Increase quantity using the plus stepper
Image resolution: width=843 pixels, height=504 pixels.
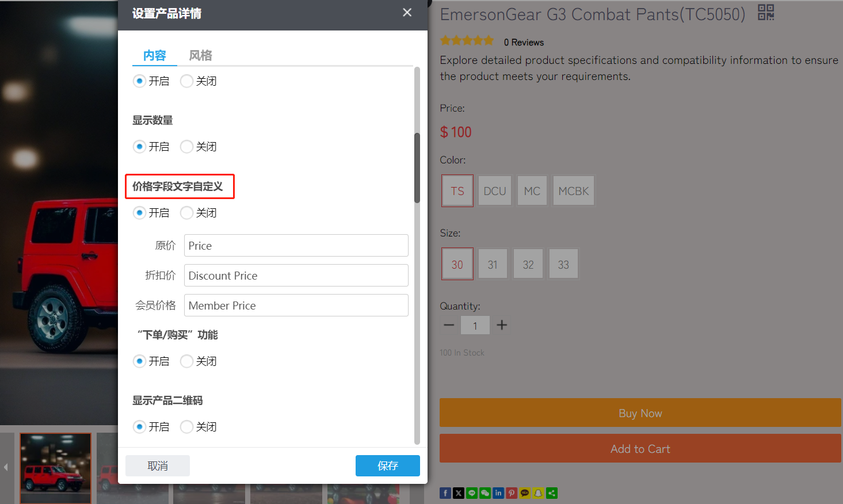(x=501, y=325)
